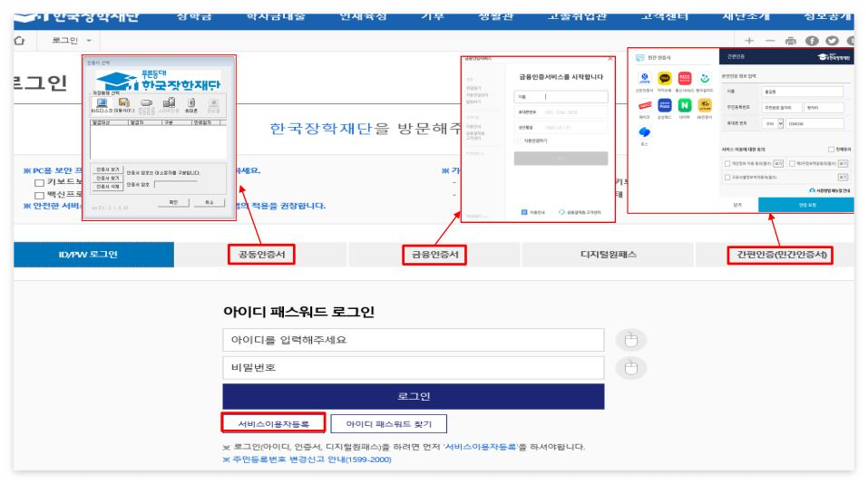Switch to the 디지털원패스 tab
This screenshot has height=484, width=868.
pyautogui.click(x=608, y=255)
